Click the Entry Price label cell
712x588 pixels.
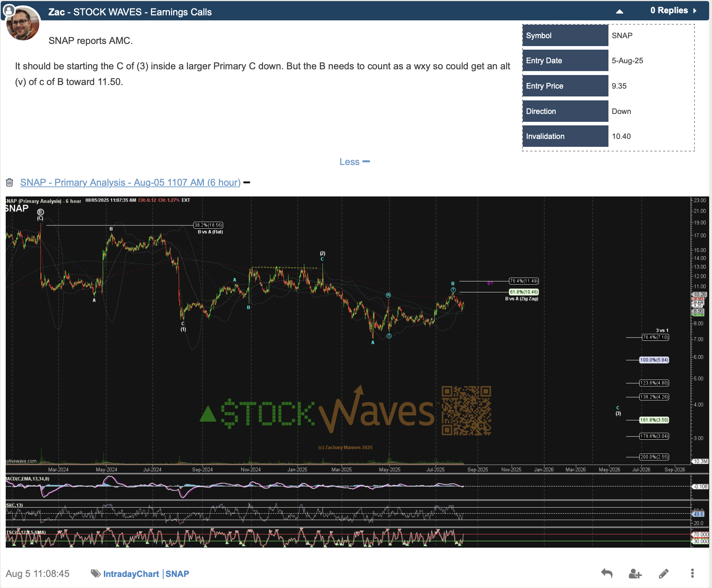(x=565, y=86)
